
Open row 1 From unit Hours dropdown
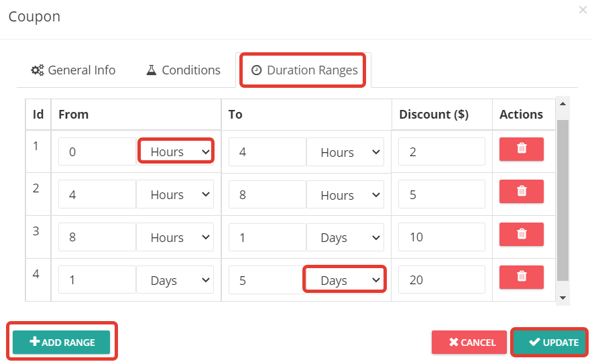tap(176, 151)
